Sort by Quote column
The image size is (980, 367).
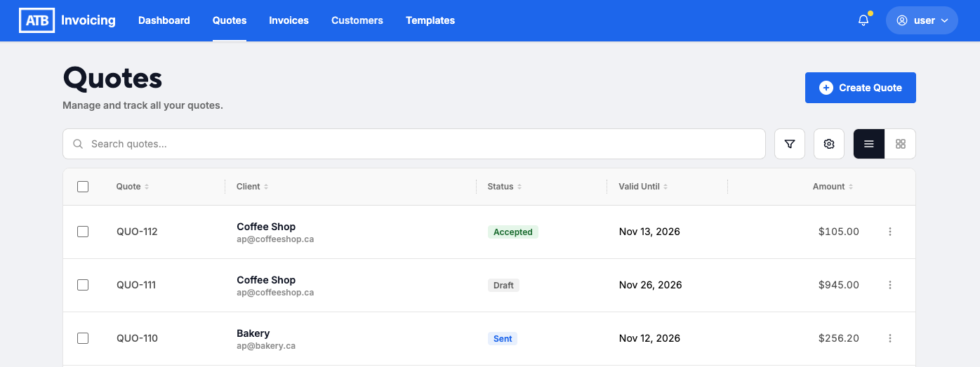click(x=133, y=187)
